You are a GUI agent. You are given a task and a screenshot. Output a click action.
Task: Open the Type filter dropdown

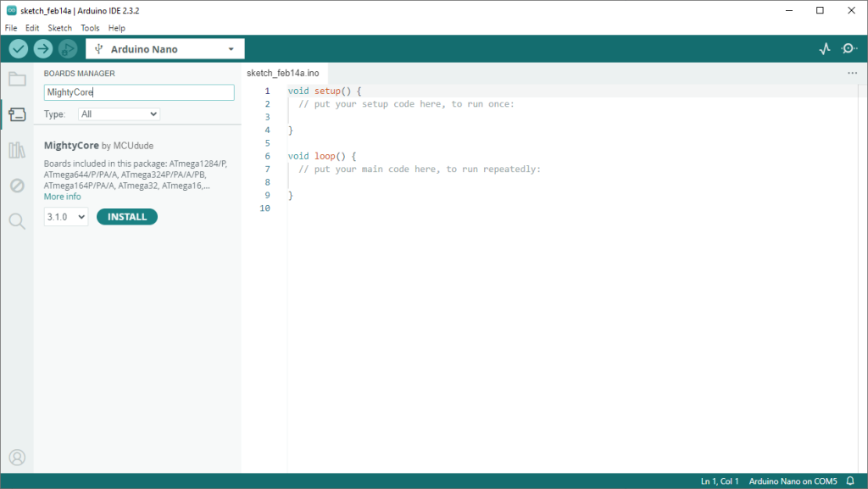[x=119, y=114]
